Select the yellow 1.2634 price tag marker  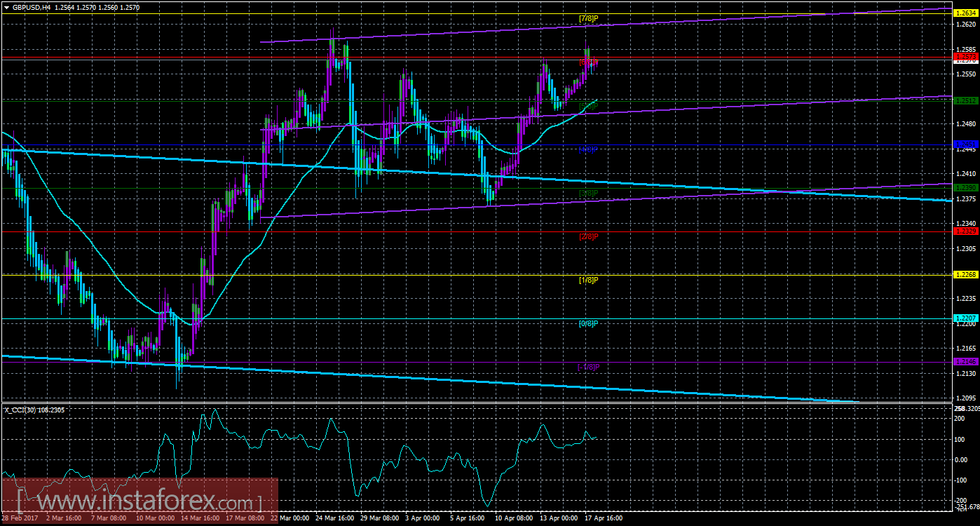click(x=965, y=13)
